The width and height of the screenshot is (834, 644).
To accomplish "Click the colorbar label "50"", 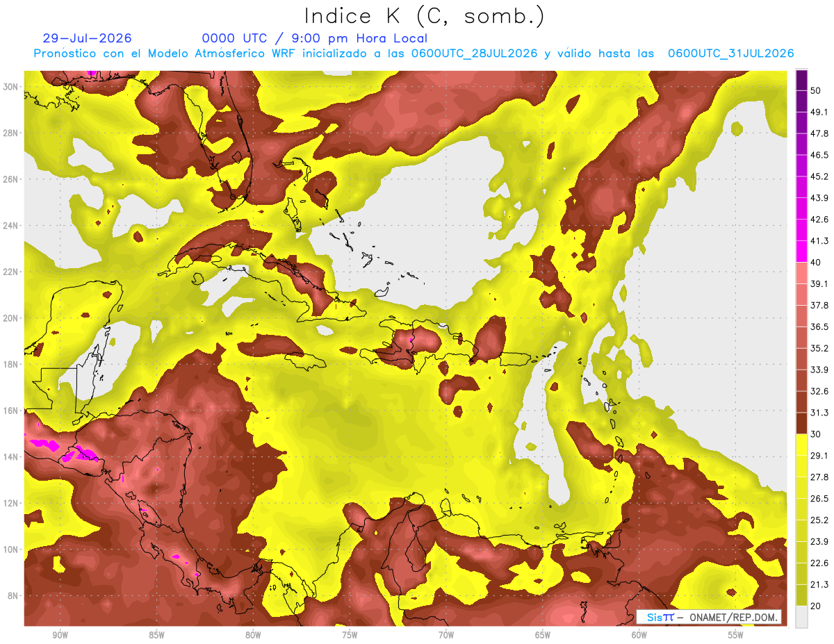I will tap(816, 90).
